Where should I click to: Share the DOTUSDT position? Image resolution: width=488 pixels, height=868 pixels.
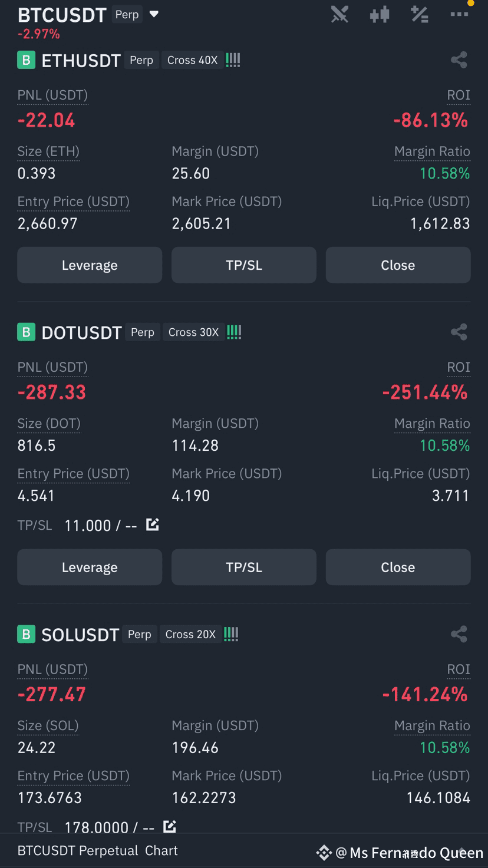[459, 332]
